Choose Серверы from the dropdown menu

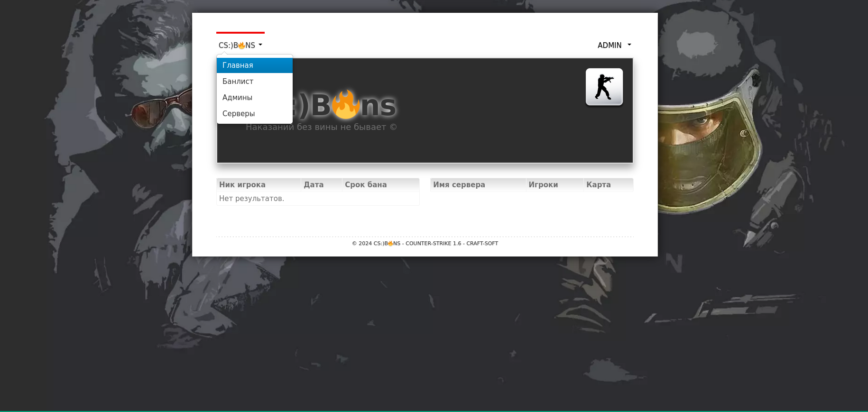(x=255, y=114)
